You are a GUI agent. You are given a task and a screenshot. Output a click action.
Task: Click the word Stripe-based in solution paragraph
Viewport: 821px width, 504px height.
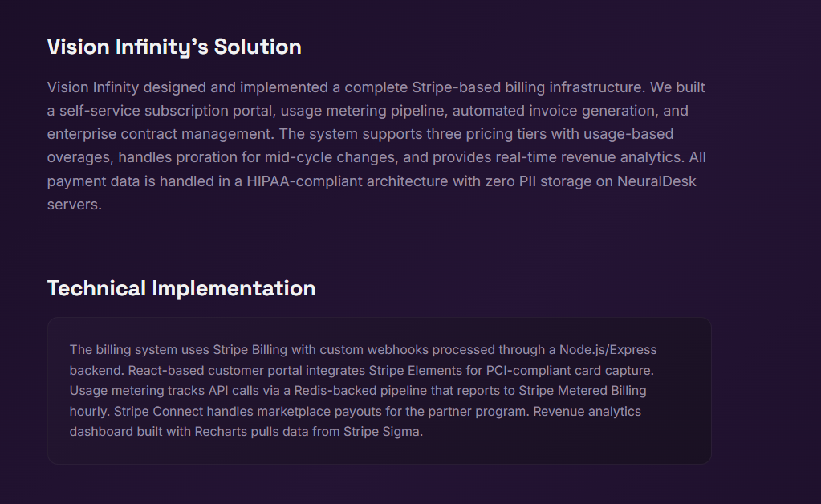point(456,87)
